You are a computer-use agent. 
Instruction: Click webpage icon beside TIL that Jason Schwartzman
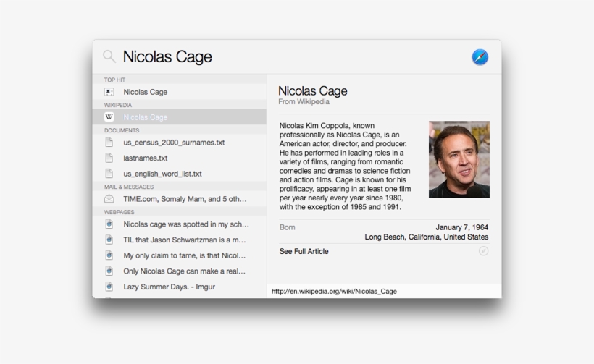coord(109,240)
